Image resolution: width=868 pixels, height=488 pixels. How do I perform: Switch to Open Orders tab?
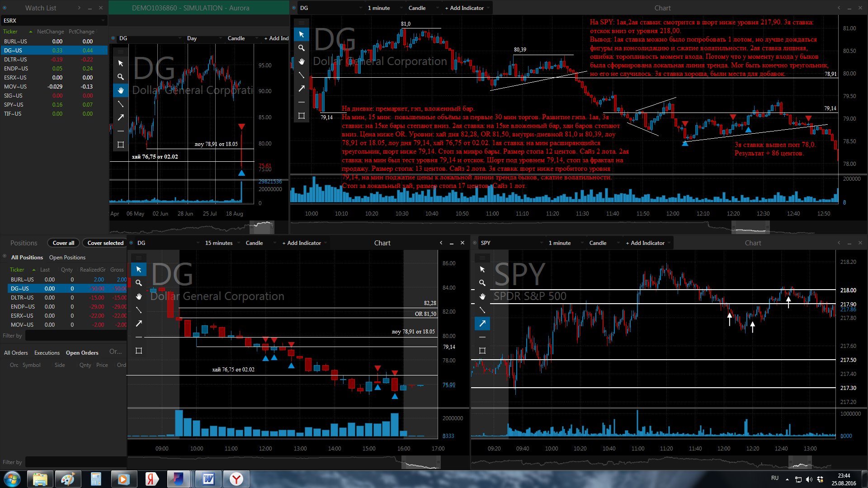click(x=82, y=352)
